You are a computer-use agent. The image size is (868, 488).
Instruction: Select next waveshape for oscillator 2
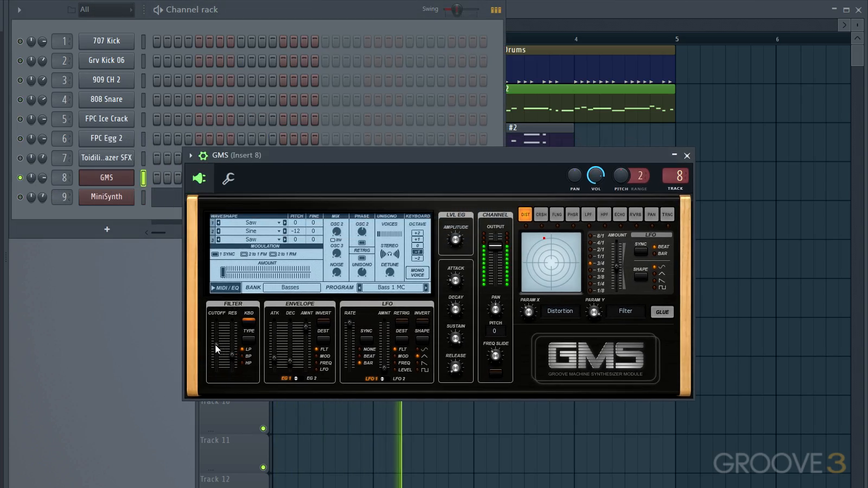(x=285, y=231)
